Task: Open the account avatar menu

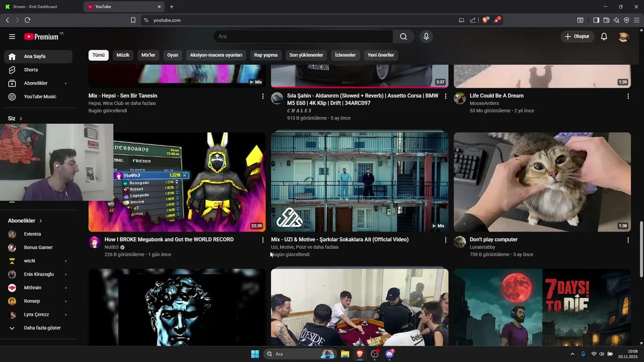Action: tap(623, 37)
